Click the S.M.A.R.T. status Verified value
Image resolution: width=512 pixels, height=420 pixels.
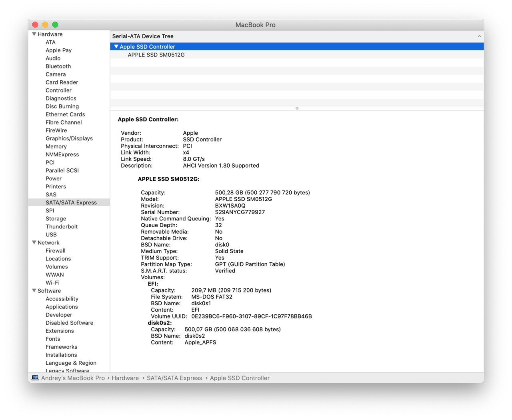pos(225,271)
